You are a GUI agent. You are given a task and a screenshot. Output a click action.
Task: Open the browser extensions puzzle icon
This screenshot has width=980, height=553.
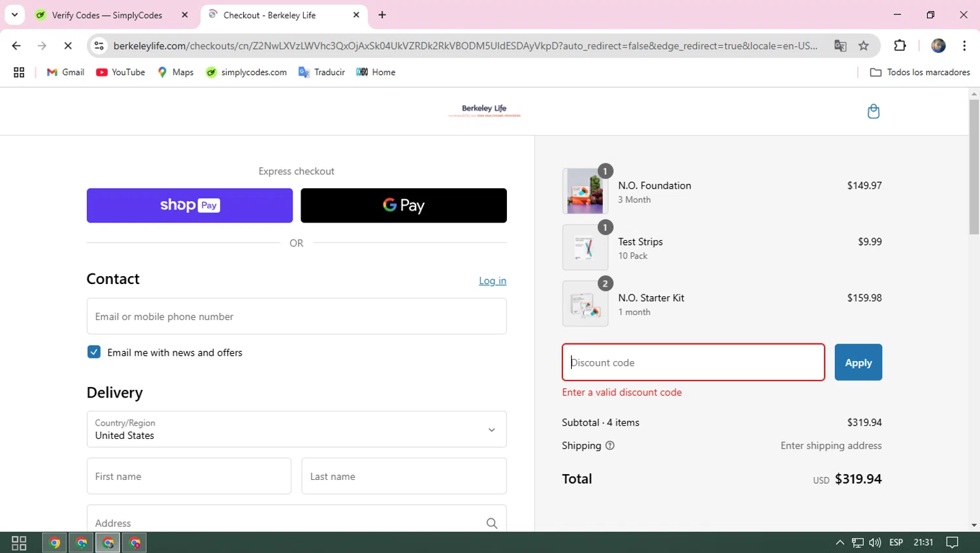(x=900, y=46)
